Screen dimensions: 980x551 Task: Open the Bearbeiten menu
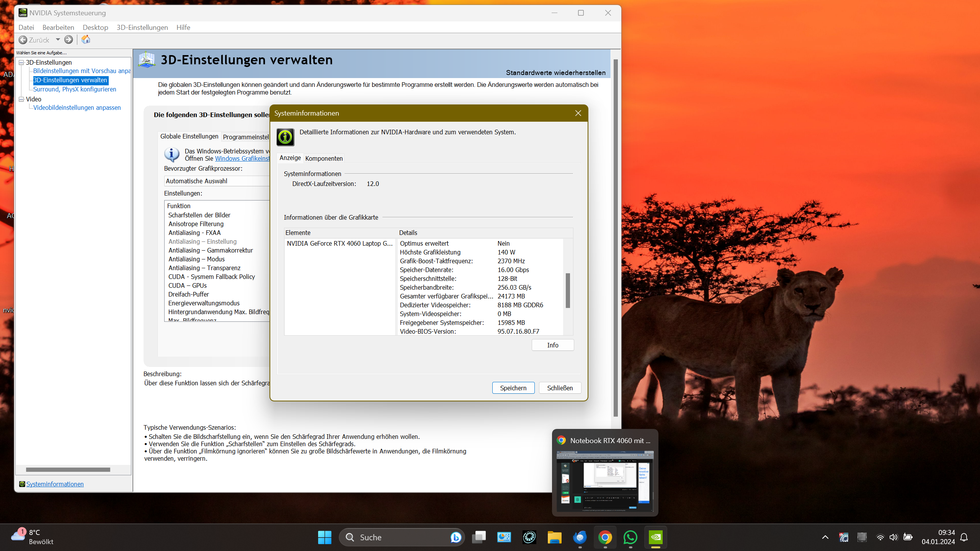tap(58, 27)
